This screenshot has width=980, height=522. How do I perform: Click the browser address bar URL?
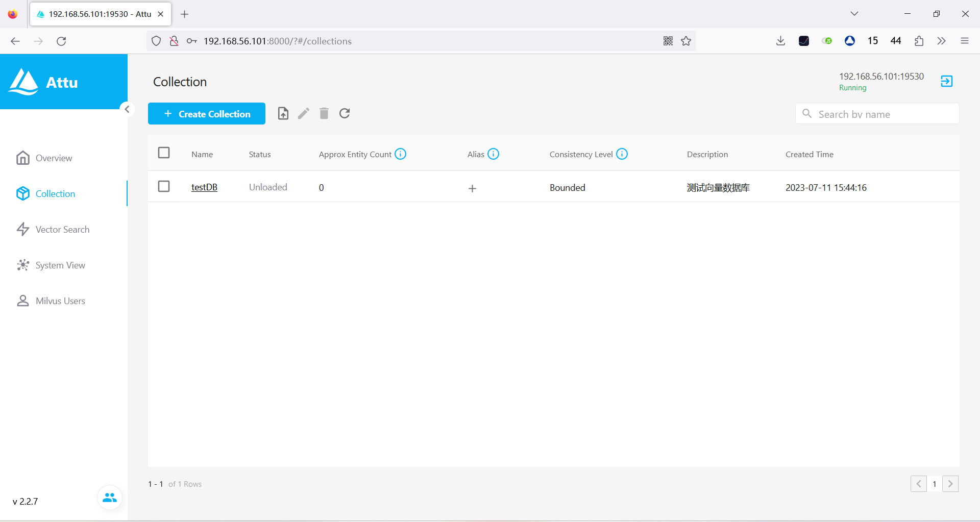278,41
